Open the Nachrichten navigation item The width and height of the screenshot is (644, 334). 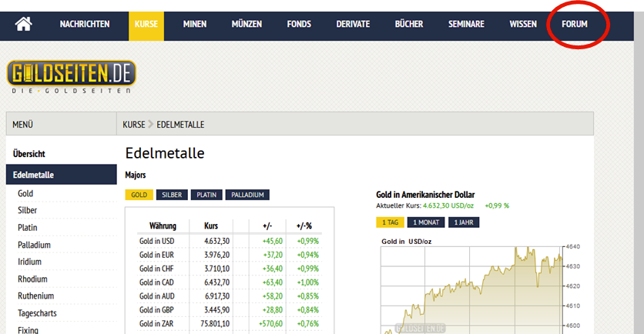pos(85,24)
